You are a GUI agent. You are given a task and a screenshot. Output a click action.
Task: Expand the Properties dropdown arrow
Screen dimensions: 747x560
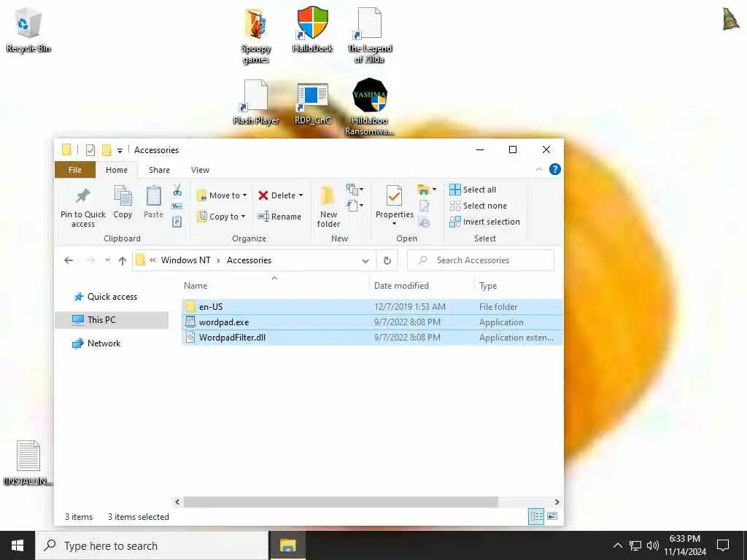coord(394,224)
